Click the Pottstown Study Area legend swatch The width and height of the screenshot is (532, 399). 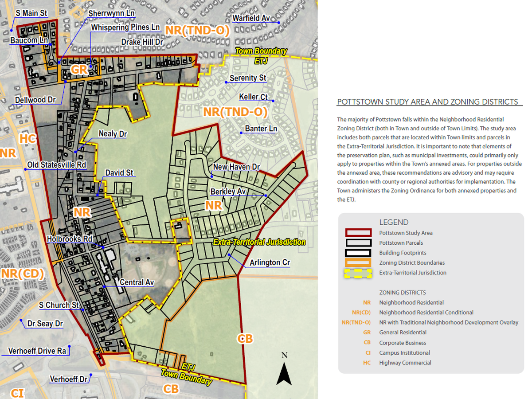click(358, 233)
